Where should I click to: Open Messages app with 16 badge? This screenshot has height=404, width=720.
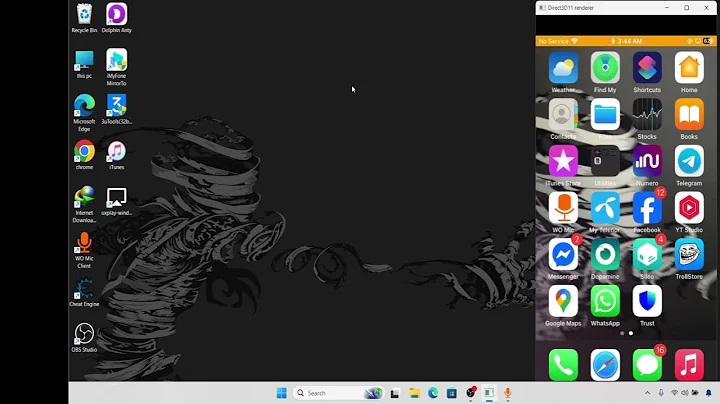[647, 365]
